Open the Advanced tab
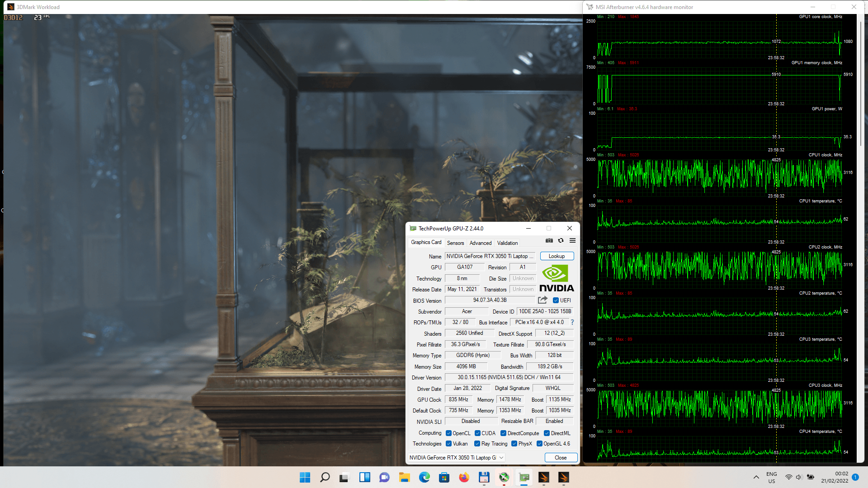The image size is (868, 488). [480, 243]
